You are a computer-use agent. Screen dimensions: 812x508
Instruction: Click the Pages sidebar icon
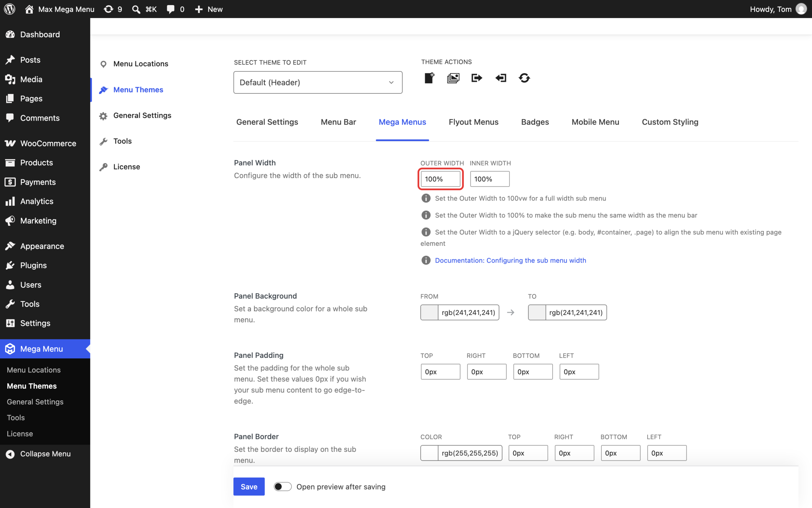(x=10, y=98)
